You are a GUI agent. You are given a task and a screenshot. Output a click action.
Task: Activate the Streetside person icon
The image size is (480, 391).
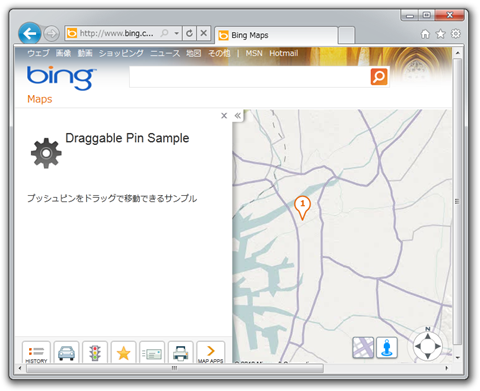tap(387, 347)
